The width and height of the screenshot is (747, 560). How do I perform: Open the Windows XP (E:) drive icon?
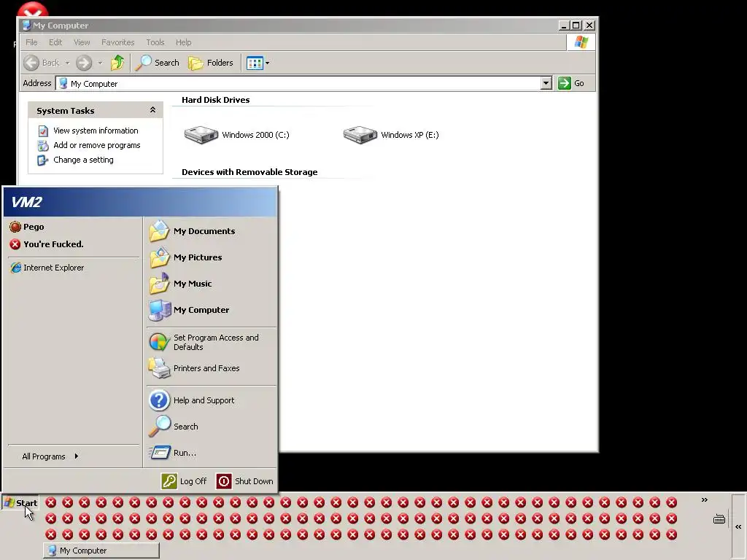pyautogui.click(x=360, y=135)
